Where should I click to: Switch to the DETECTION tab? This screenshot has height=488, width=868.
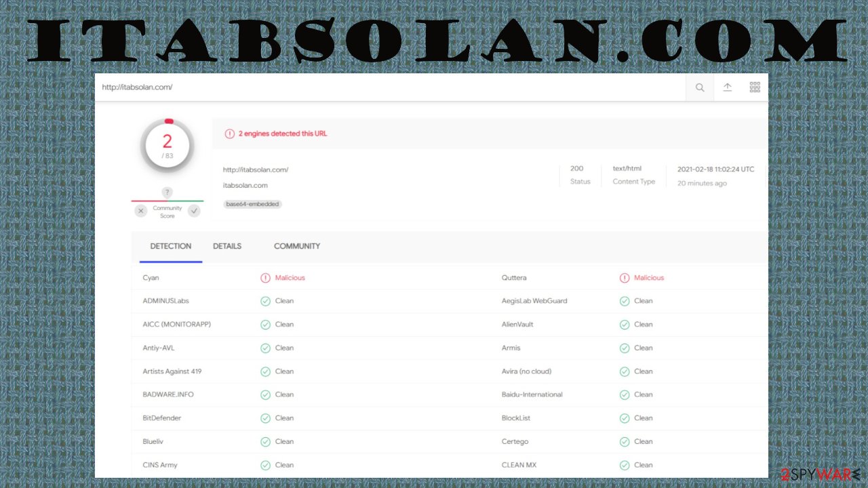click(x=171, y=246)
